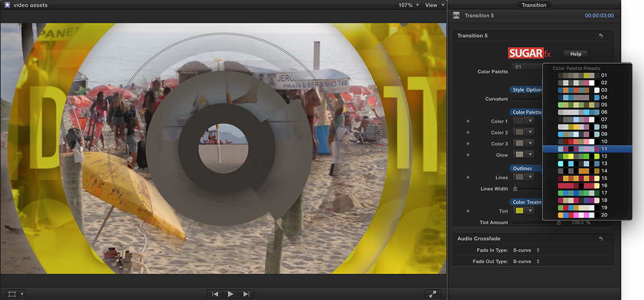Open Color 3 swatch picker

coord(519,143)
